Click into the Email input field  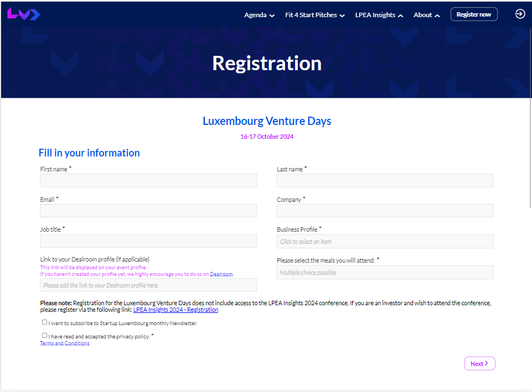click(148, 211)
